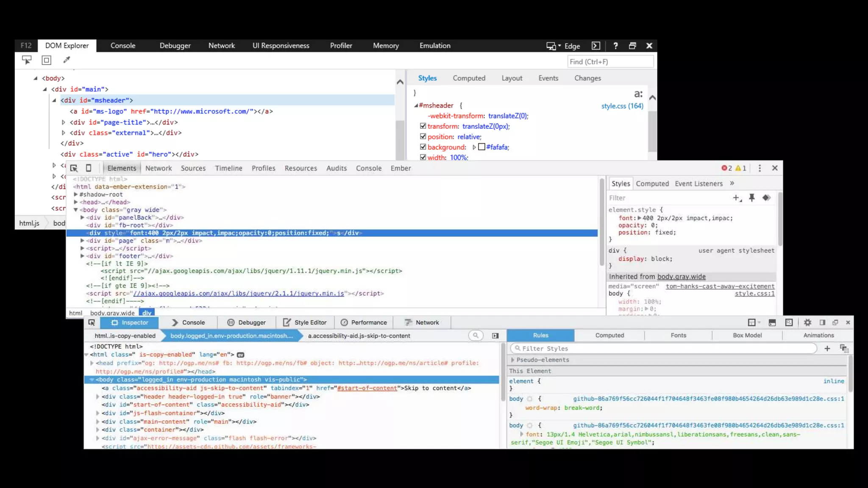The image size is (868, 488).
Task: Follow body.gray.wide inherited link in Chrome
Action: [681, 277]
